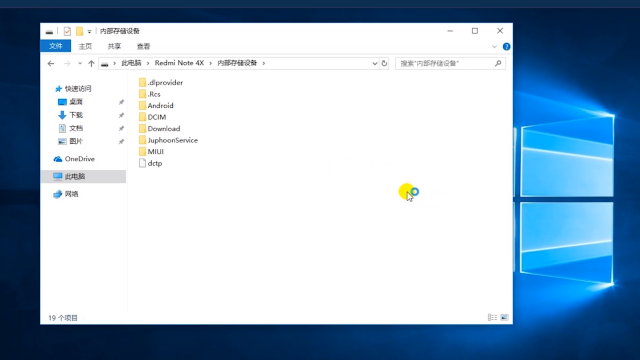Click the Back navigation arrow
The width and height of the screenshot is (640, 360).
51,63
